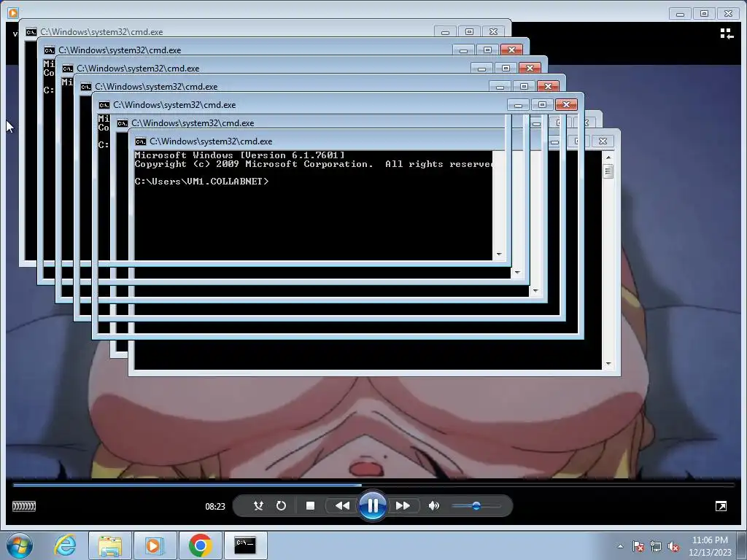Open the Windows Start menu
This screenshot has width=747, height=560.
(x=20, y=545)
